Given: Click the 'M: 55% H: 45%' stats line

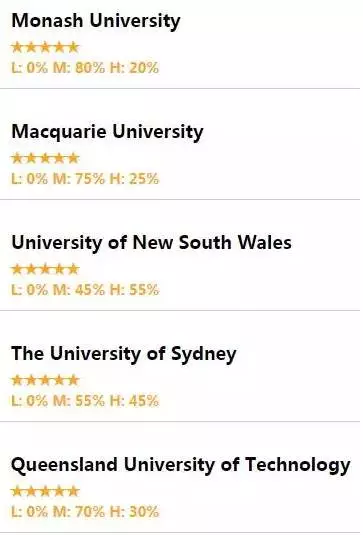Looking at the screenshot, I should [x=85, y=401].
